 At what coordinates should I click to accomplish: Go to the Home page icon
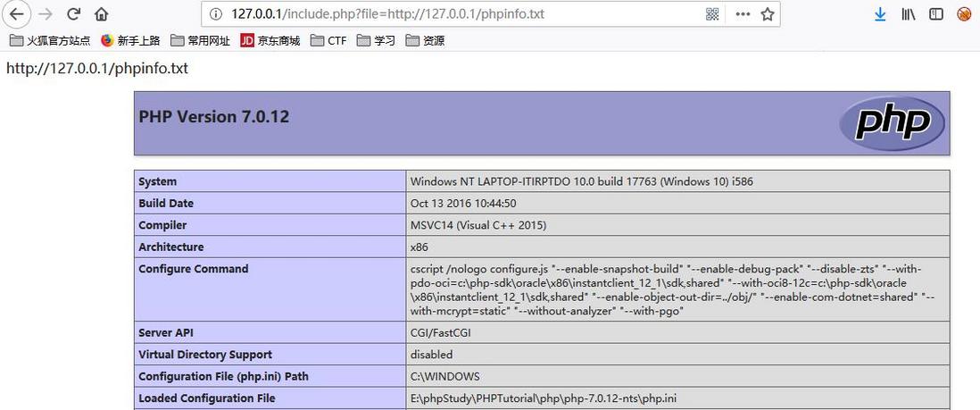pos(101,13)
